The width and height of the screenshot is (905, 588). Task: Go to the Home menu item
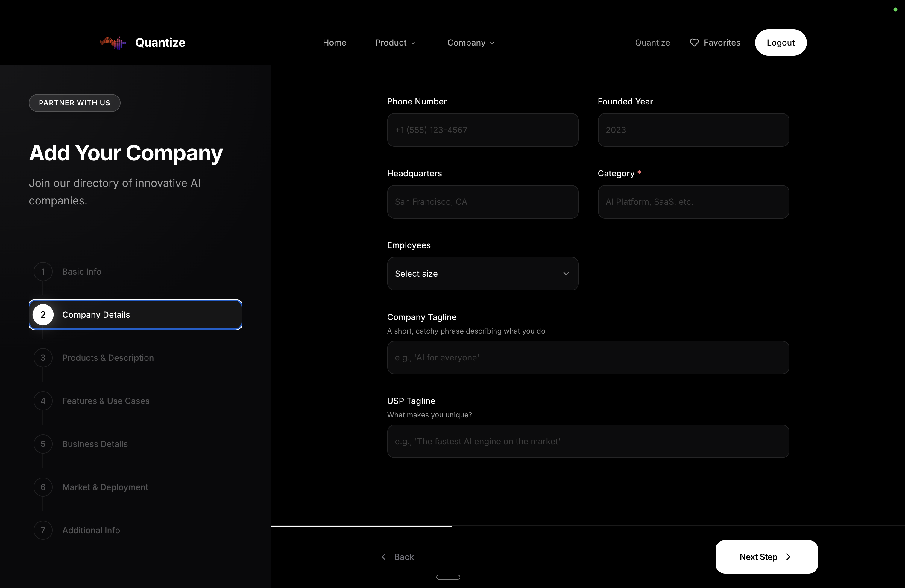coord(334,43)
